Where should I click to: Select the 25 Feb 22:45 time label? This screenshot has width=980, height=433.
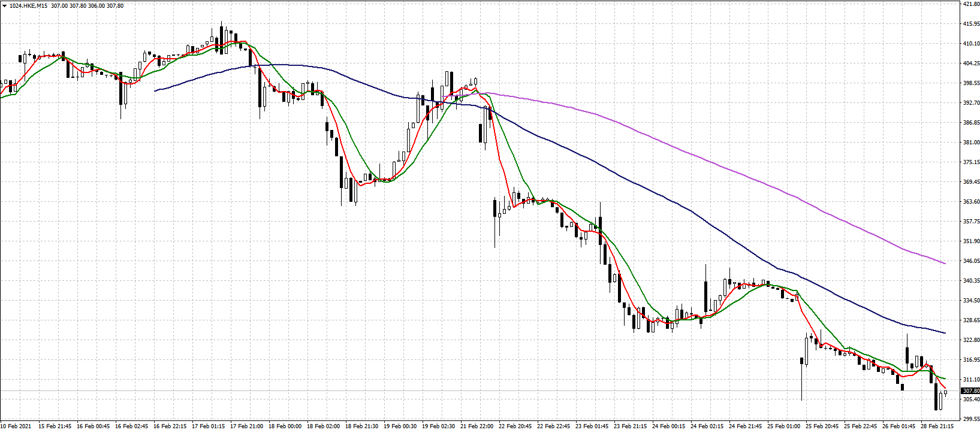861,426
